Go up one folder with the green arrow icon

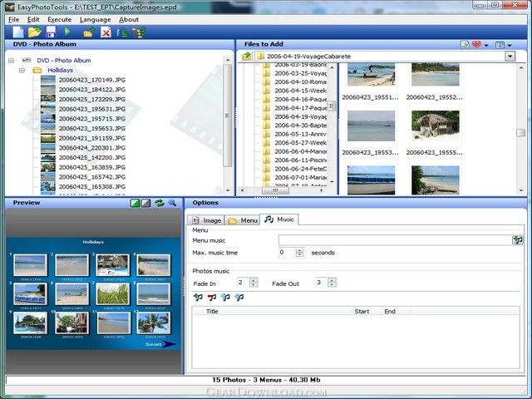tap(247, 56)
